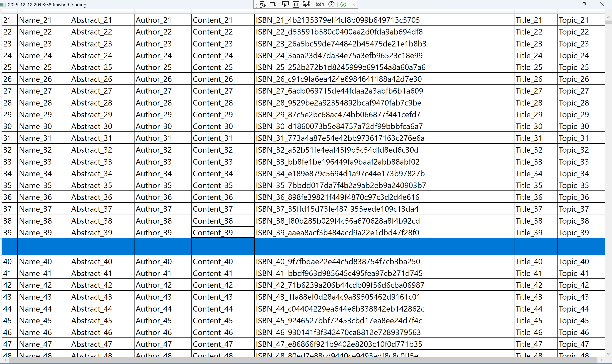Click the video camera Live Preview icon
The image size is (612, 364).
[x=273, y=4]
